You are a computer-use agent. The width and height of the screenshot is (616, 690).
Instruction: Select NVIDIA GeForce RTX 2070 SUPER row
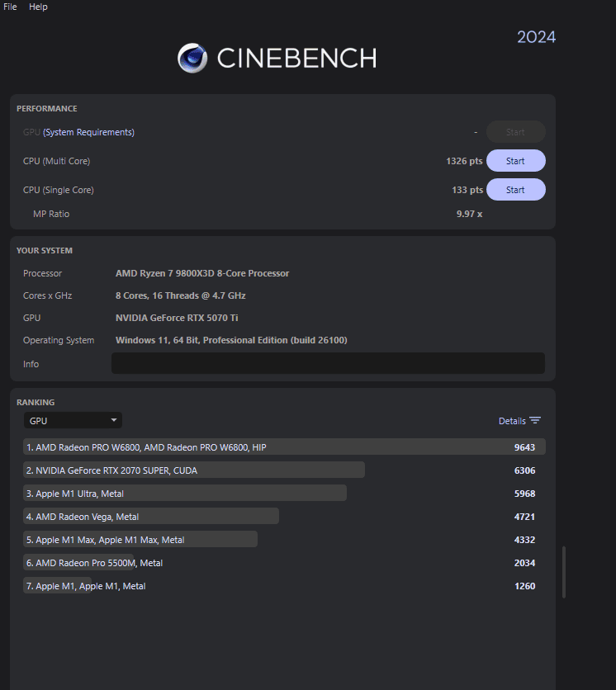[284, 470]
